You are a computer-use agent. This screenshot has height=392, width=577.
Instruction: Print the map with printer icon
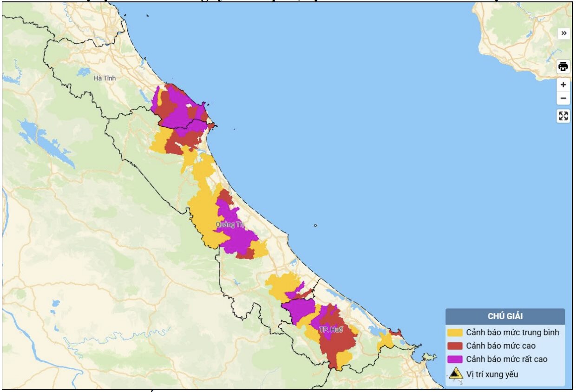564,66
